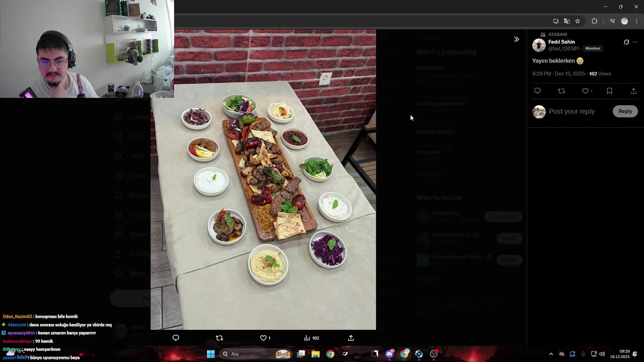Click the microphone tray icon
Viewport: 644px width, 362px height.
coord(583,354)
